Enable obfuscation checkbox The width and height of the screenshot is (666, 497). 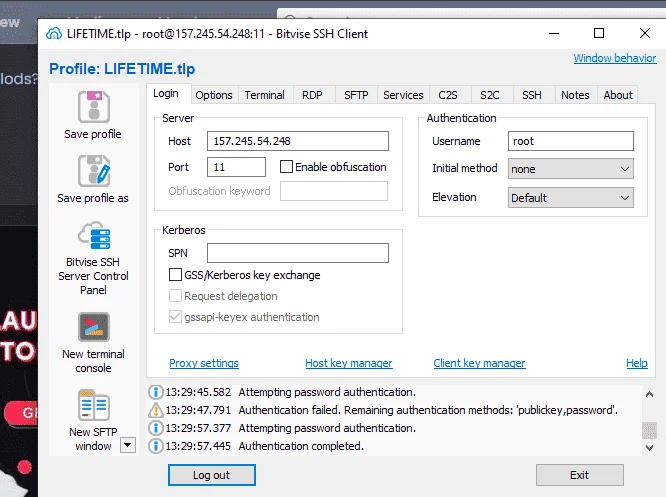(286, 167)
